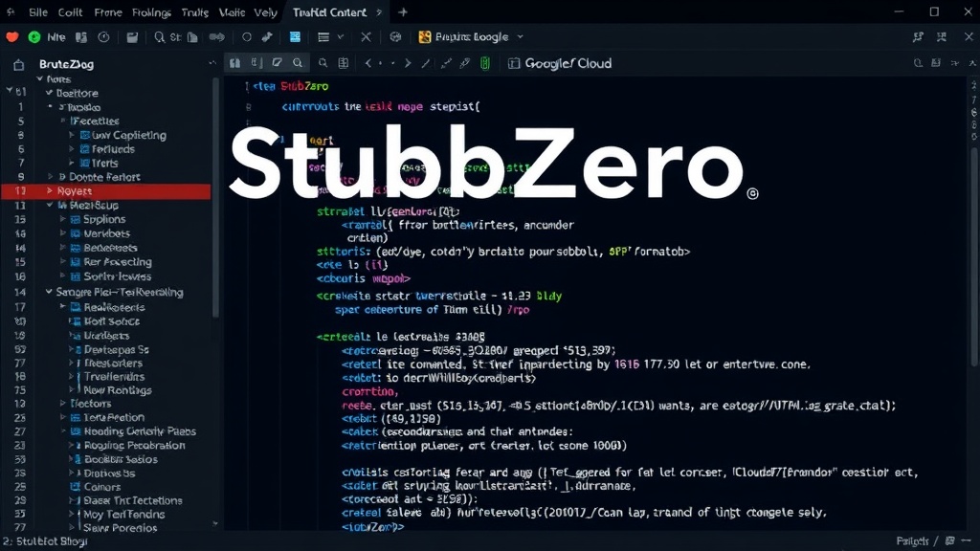Select the 'Holt Sohce' tree item
Image resolution: width=980 pixels, height=551 pixels.
click(112, 321)
